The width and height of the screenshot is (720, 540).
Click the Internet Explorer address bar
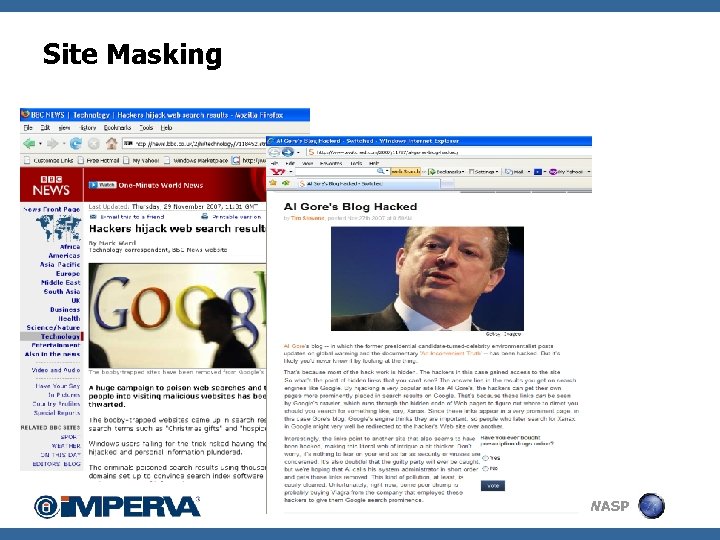click(x=448, y=152)
